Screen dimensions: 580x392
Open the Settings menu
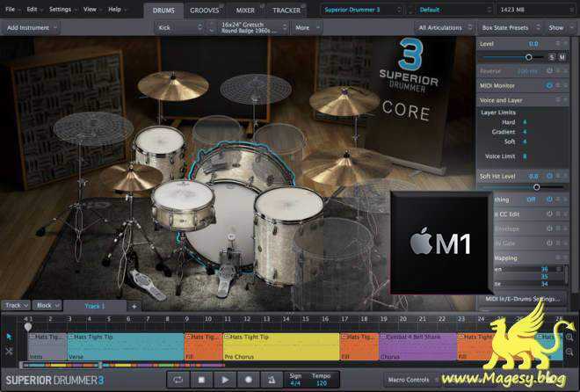click(62, 10)
